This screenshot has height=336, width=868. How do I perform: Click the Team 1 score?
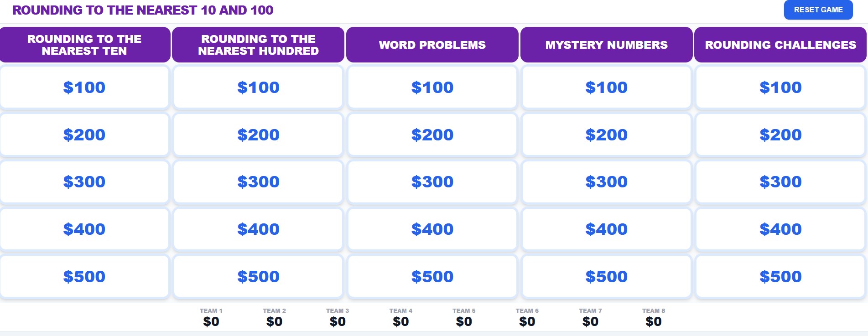coord(211,321)
